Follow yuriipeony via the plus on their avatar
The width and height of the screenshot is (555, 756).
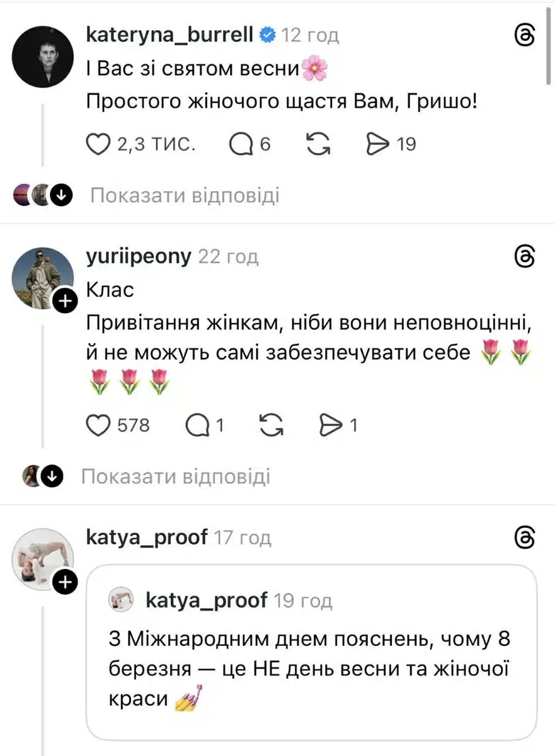(65, 301)
